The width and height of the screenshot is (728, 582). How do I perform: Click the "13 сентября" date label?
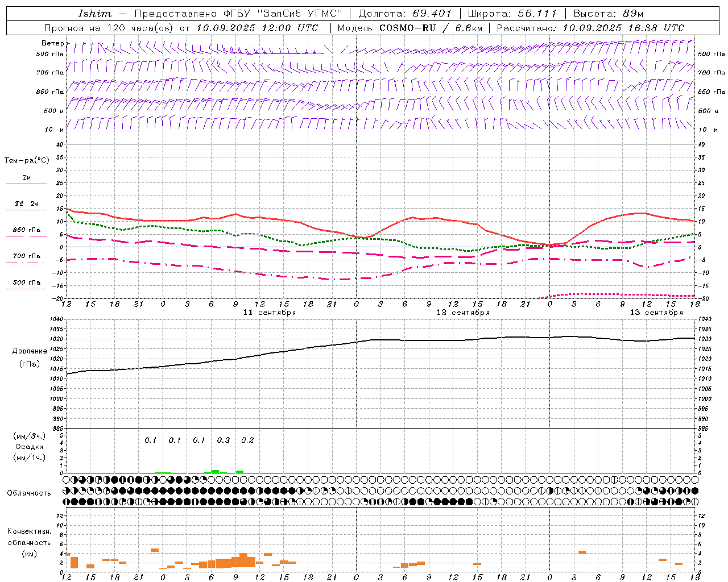656,313
